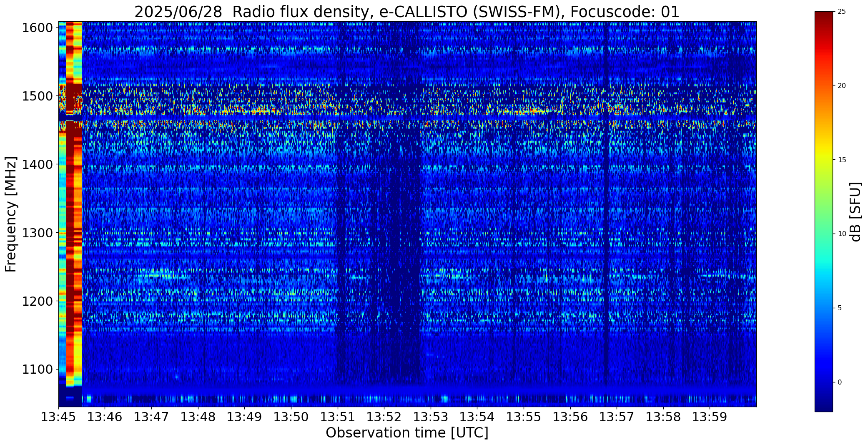Click the 'Frequency [MHz]' axis label
Screen dimensions: 868x445
pos(11,214)
